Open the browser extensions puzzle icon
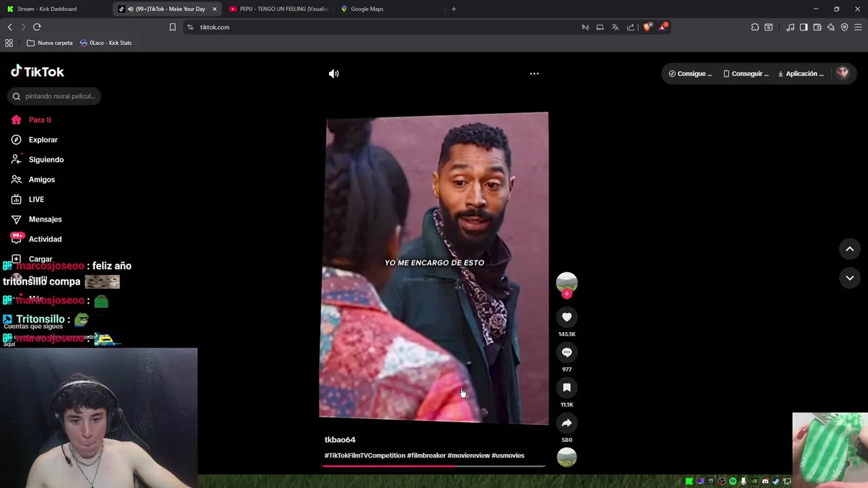Image resolution: width=868 pixels, height=488 pixels. tap(755, 27)
